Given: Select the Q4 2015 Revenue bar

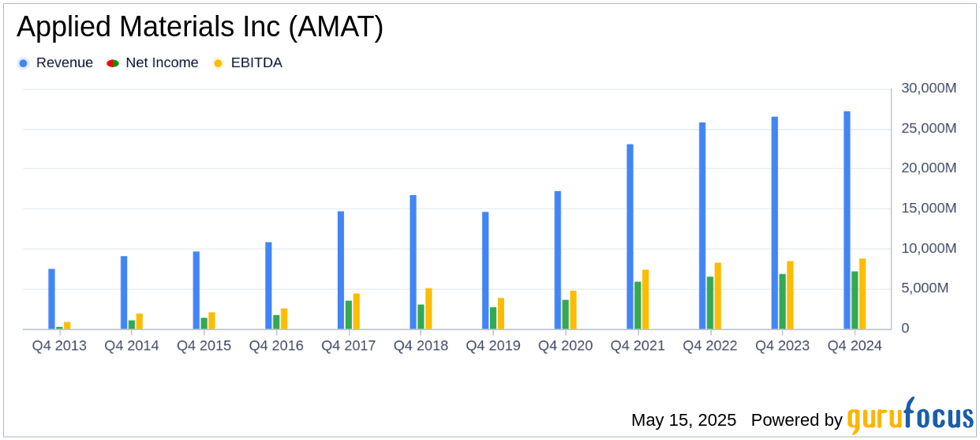Looking at the screenshot, I should 196,291.
